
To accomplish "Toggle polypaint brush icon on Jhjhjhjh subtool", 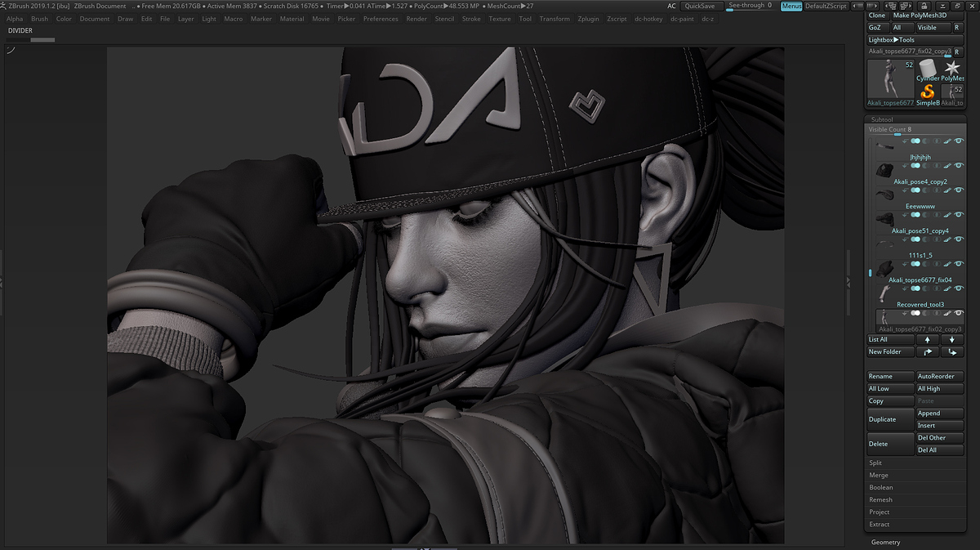I will point(946,141).
